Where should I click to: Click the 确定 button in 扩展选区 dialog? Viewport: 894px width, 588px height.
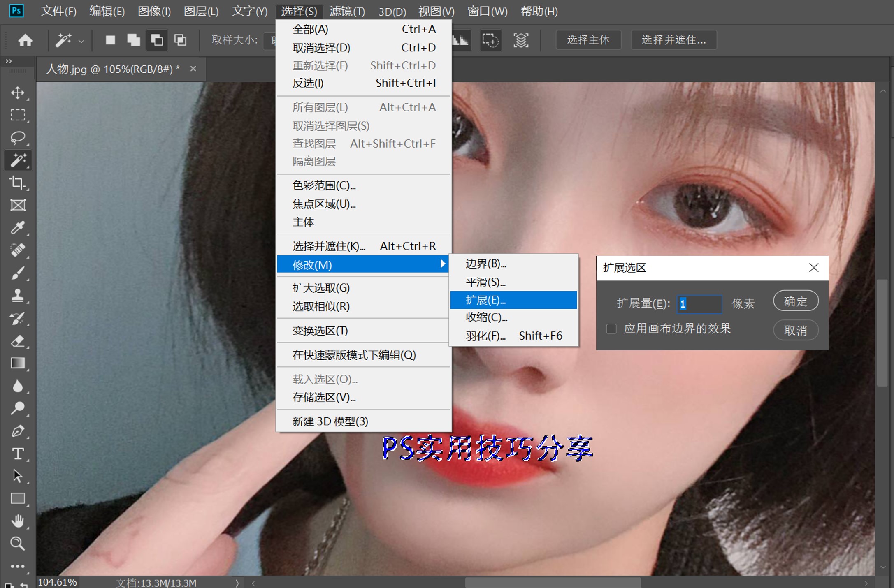point(795,301)
